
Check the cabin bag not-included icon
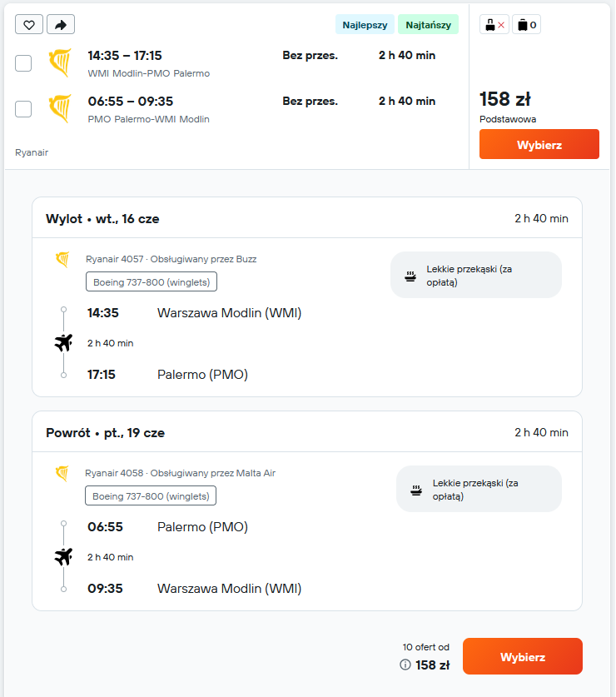[494, 25]
